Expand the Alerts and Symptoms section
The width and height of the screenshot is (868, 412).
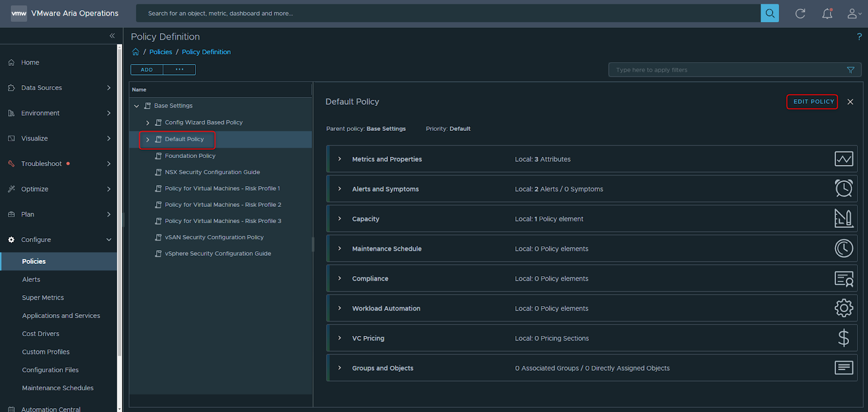click(x=340, y=189)
